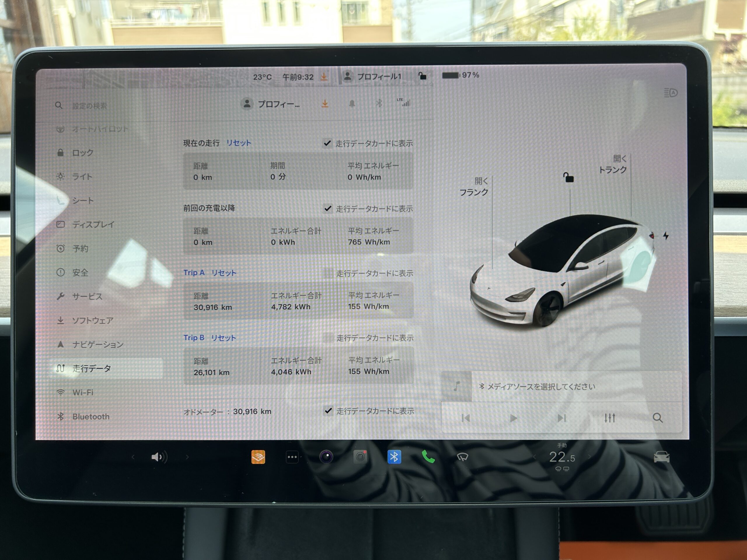
Task: Open the ソフトウェア settings menu
Action: point(85,320)
